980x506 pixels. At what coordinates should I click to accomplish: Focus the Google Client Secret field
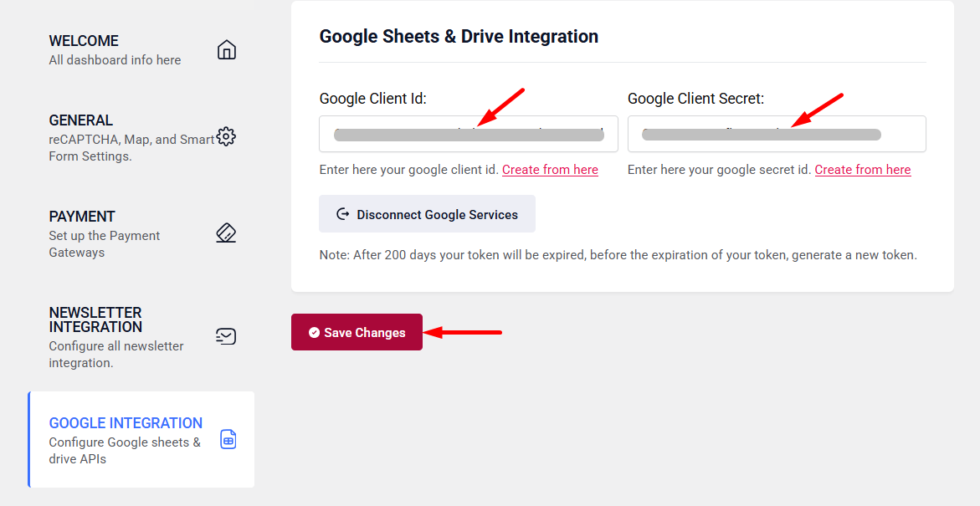click(x=777, y=134)
